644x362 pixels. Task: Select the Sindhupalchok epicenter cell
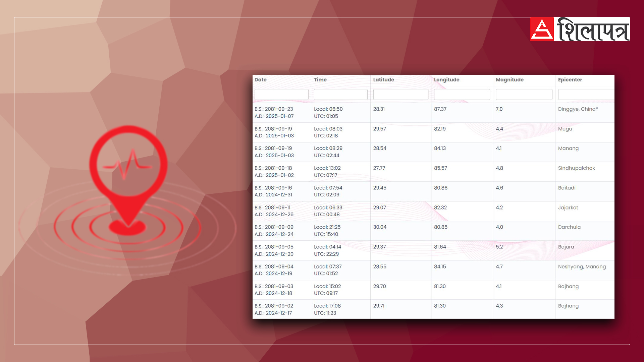click(x=577, y=168)
